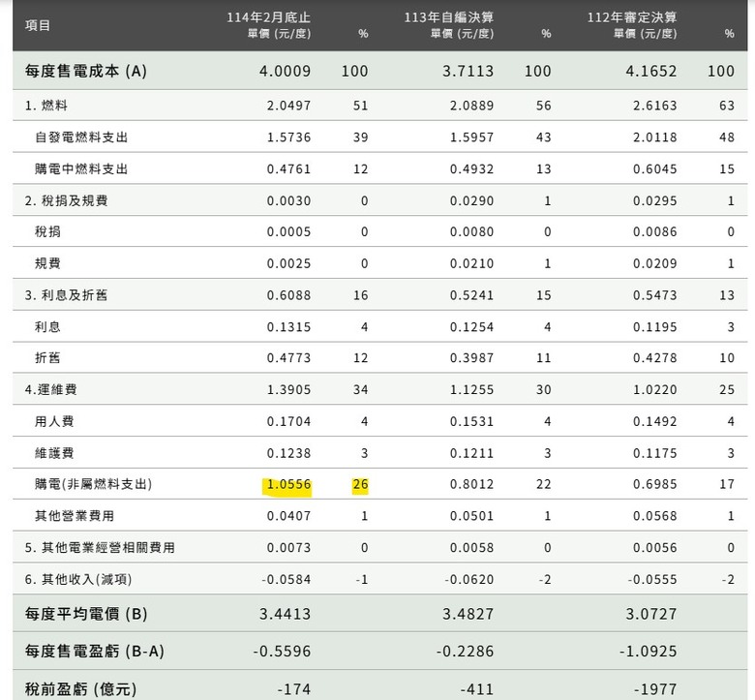Select the value 0.0030
This screenshot has height=700, width=755.
pos(288,200)
